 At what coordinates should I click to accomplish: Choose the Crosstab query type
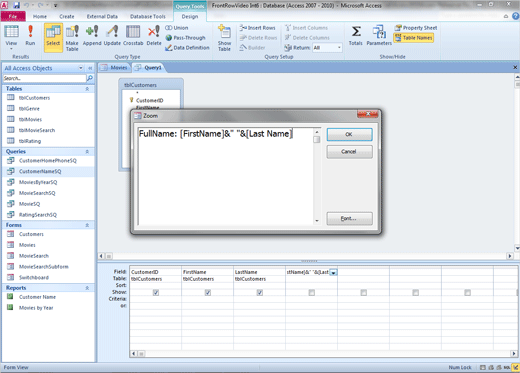[x=133, y=35]
